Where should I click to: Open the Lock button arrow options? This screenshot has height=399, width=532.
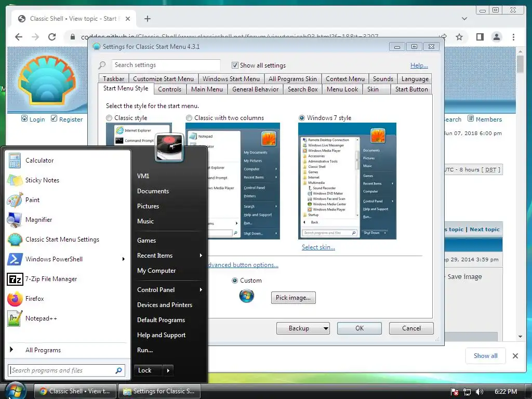(168, 370)
